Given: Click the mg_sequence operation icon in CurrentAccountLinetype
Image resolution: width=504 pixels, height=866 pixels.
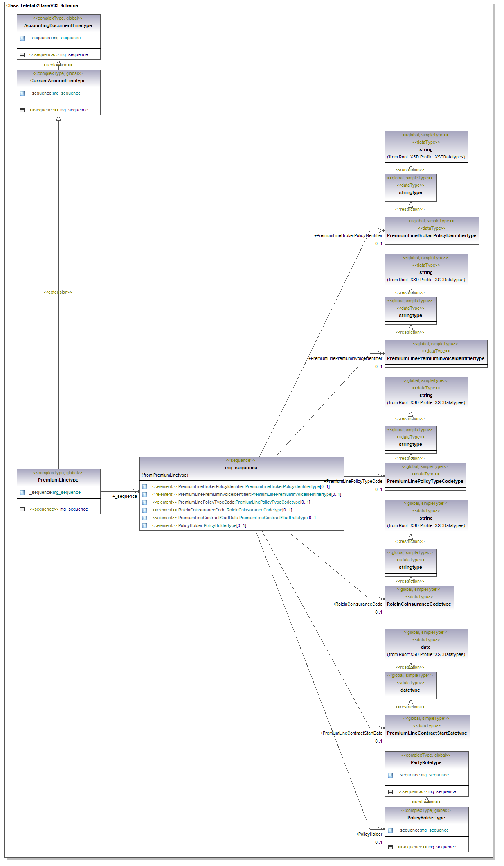Looking at the screenshot, I should (22, 110).
